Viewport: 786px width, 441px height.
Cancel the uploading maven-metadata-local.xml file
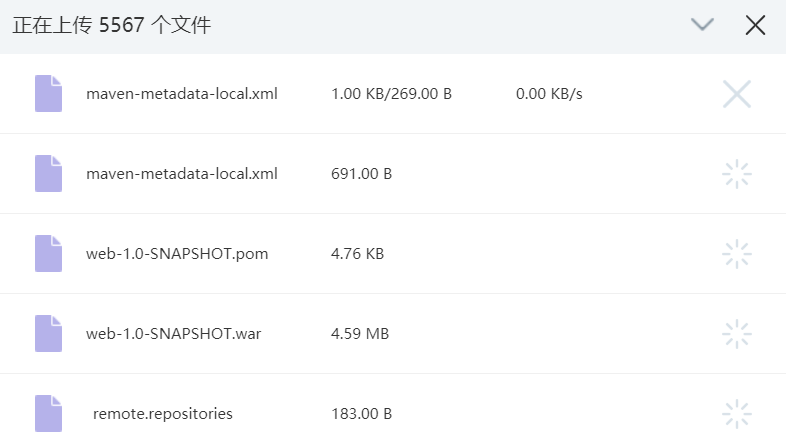pyautogui.click(x=737, y=94)
